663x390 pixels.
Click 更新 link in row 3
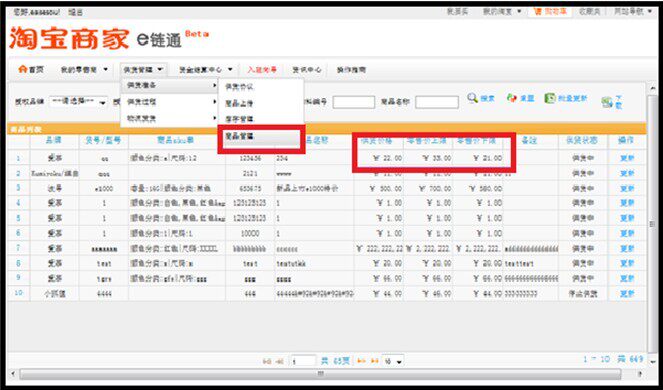tap(627, 188)
